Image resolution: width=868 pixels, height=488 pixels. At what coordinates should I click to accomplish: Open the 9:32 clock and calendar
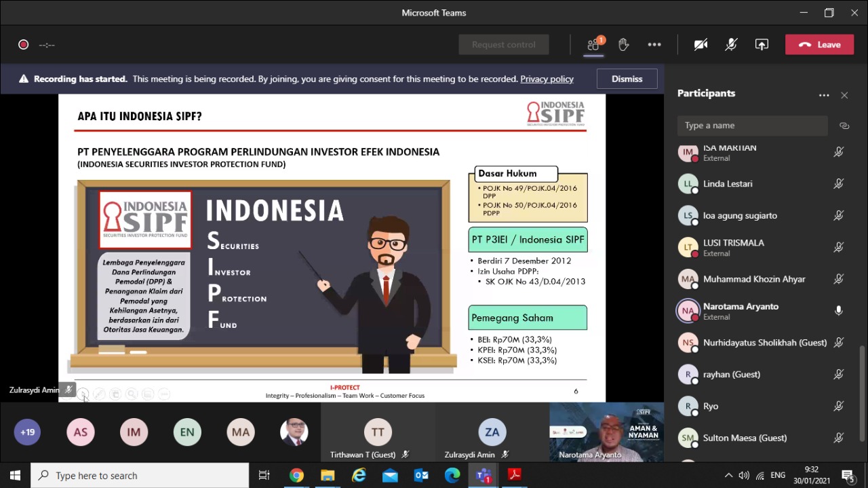(x=811, y=475)
